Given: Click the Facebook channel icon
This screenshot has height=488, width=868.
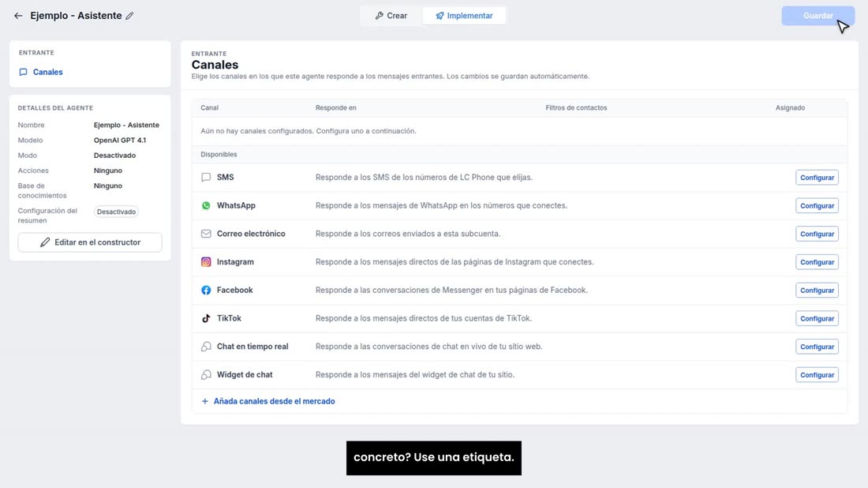Looking at the screenshot, I should pos(206,291).
